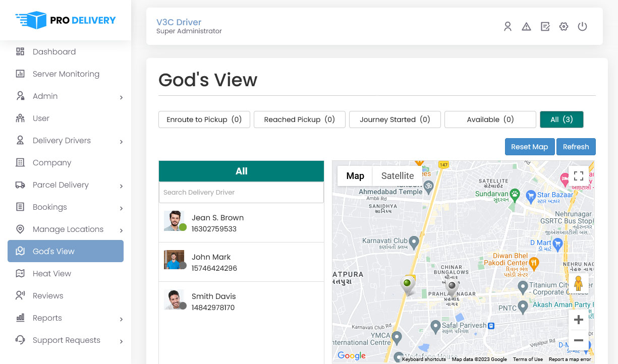The image size is (618, 364).
Task: Select Jean S. Brown's profile photo
Action: click(174, 221)
